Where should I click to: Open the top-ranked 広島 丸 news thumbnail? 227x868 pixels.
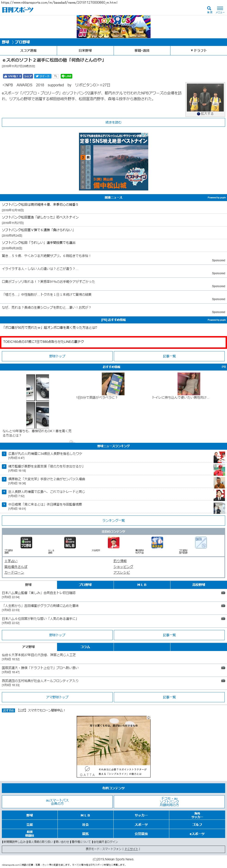(x=219, y=457)
